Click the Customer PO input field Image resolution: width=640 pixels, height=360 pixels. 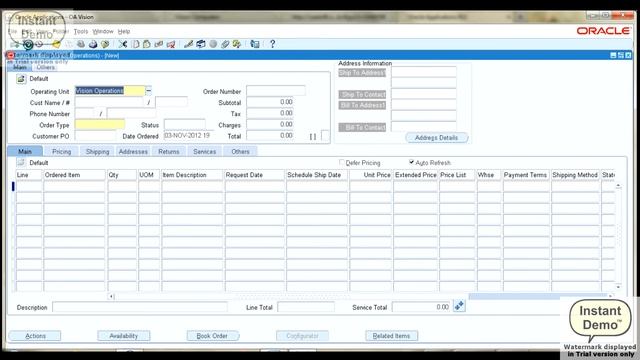[96, 136]
